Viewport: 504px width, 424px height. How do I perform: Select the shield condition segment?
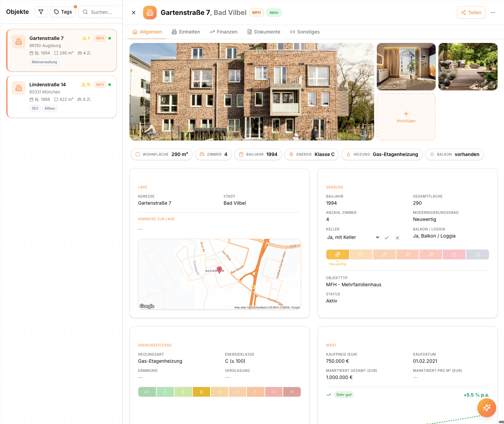click(361, 254)
